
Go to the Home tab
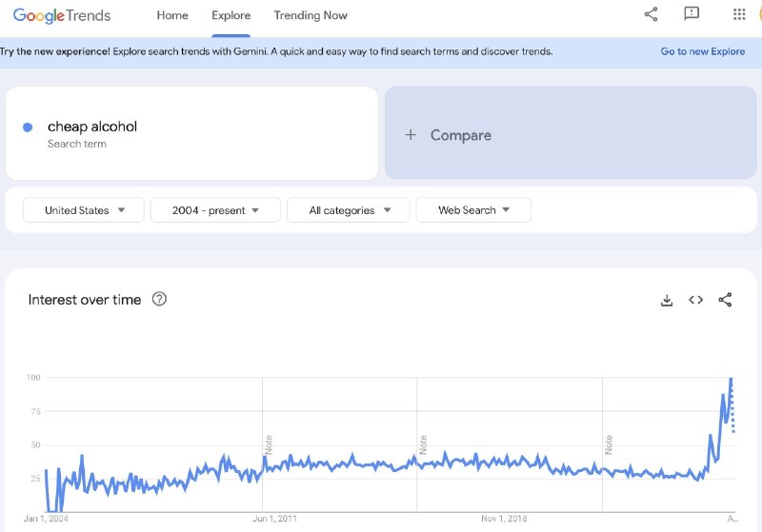[172, 15]
